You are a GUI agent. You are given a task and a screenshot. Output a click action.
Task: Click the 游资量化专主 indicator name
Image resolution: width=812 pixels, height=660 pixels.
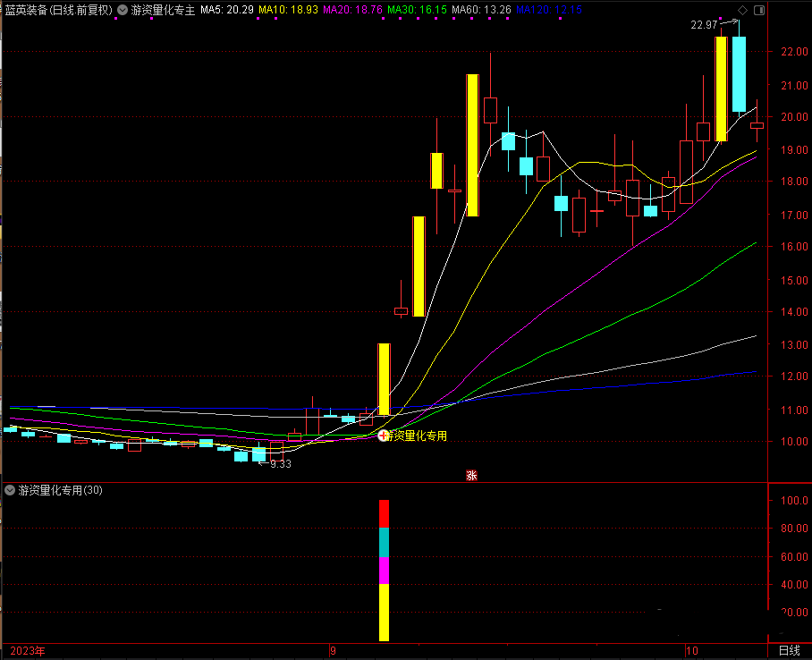pyautogui.click(x=162, y=11)
